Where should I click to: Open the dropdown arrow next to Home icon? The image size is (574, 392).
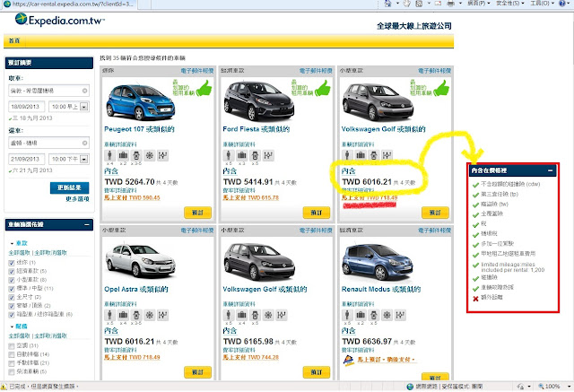397,4
